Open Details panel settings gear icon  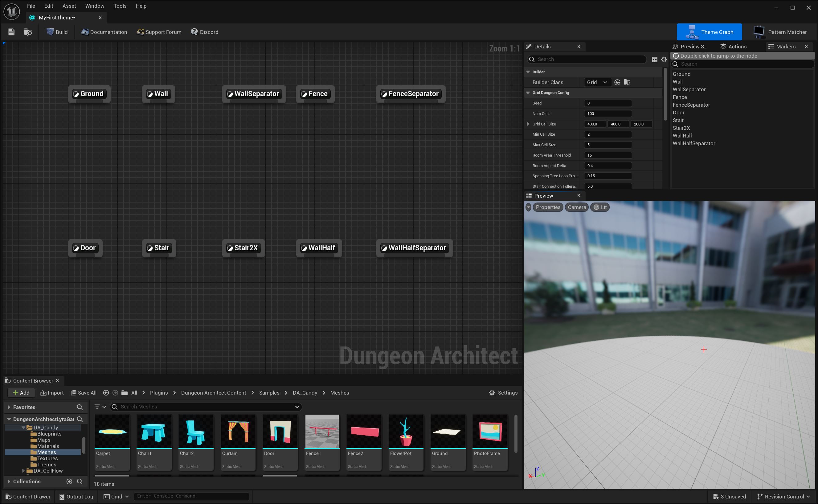(x=664, y=59)
